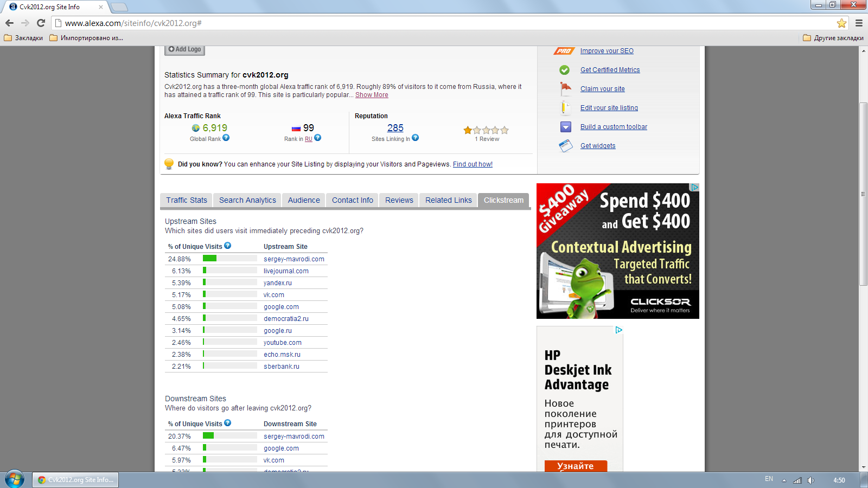Click the scrollbar down arrow
868x488 pixels.
(863, 467)
